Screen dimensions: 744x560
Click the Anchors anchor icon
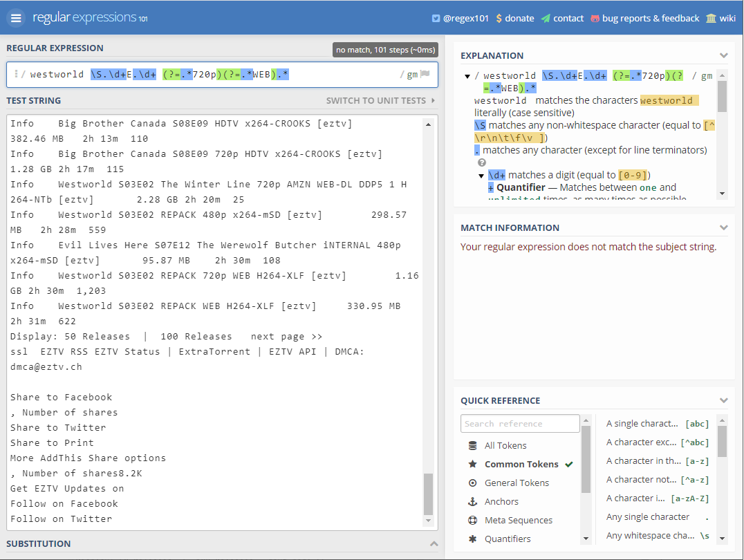[472, 502]
